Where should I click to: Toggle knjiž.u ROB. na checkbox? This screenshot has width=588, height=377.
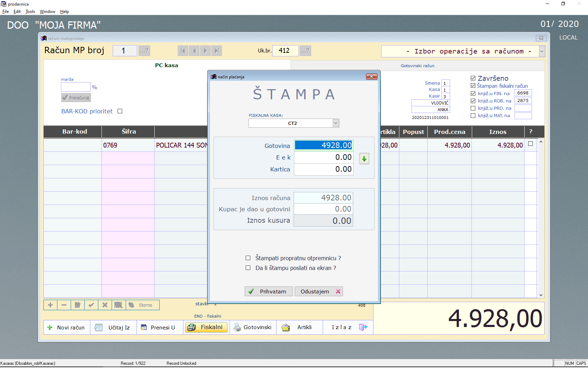(473, 101)
